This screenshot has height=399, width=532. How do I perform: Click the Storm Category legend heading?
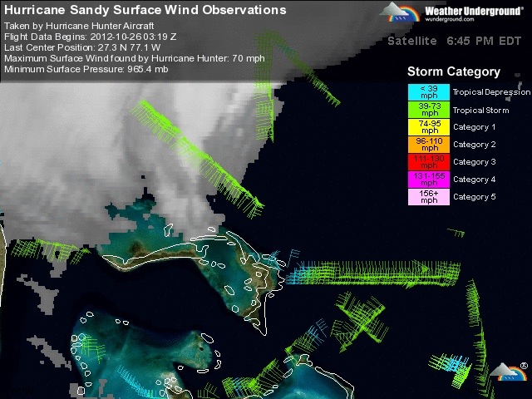(453, 71)
